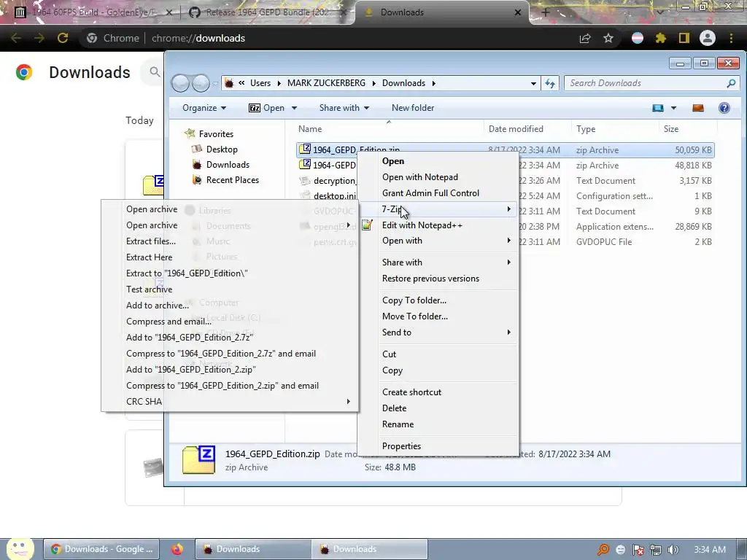Expand the Open button dropdown arrow
This screenshot has width=747, height=560.
295,108
